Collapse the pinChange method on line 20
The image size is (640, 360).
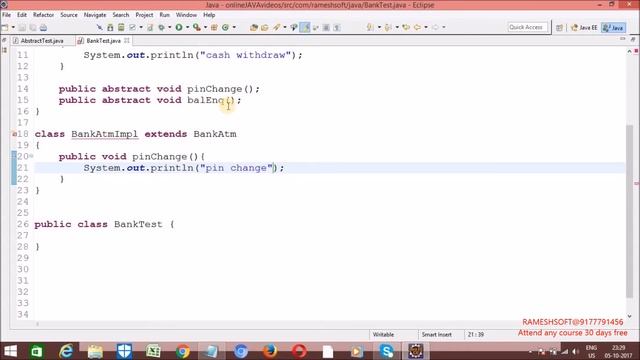(x=31, y=156)
